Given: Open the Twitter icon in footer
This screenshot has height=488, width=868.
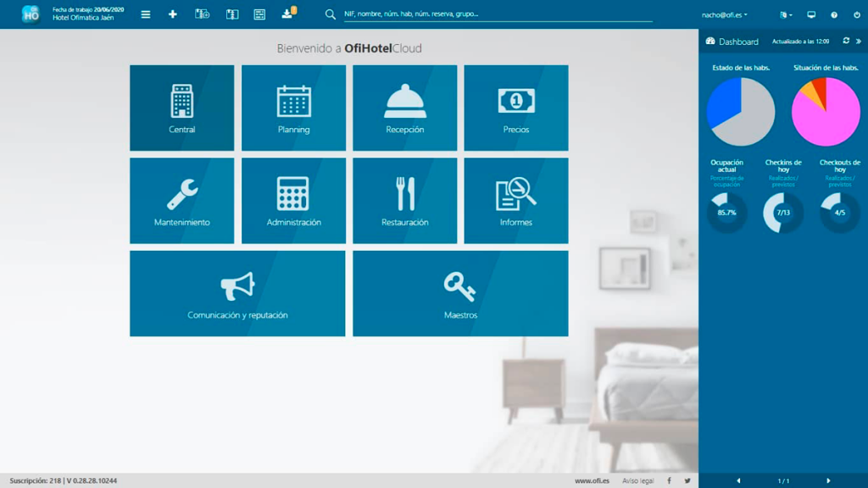Looking at the screenshot, I should pyautogui.click(x=687, y=480).
